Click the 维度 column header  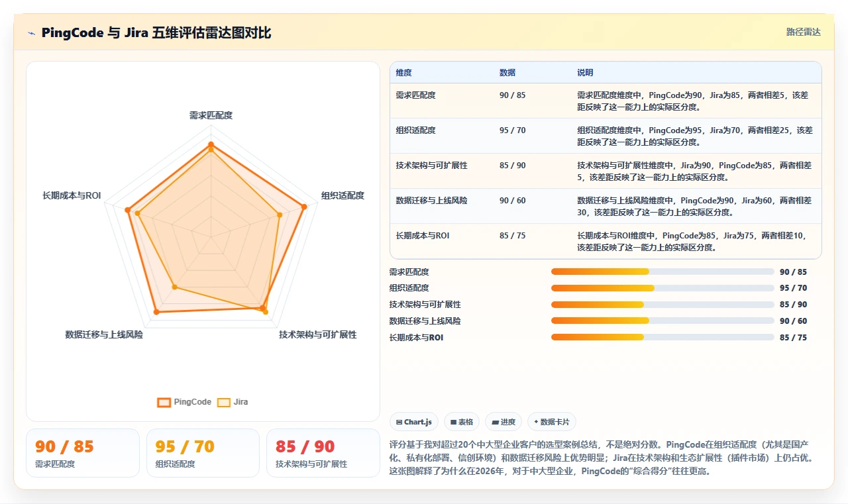tap(404, 73)
